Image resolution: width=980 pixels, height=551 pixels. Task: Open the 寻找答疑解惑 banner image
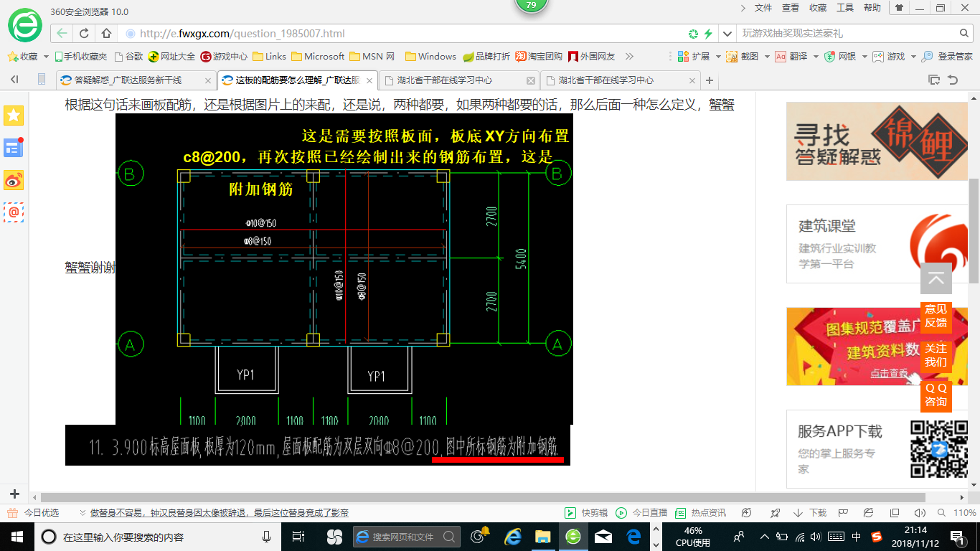877,141
